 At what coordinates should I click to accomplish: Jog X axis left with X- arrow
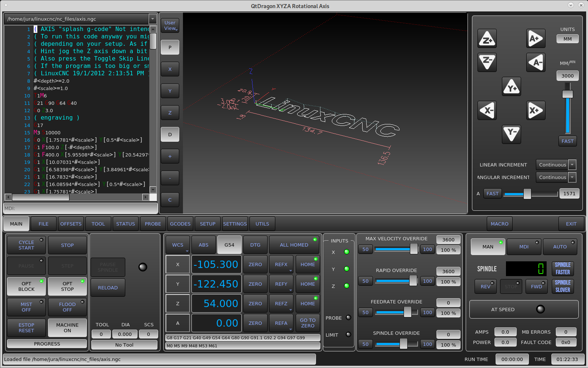(487, 110)
